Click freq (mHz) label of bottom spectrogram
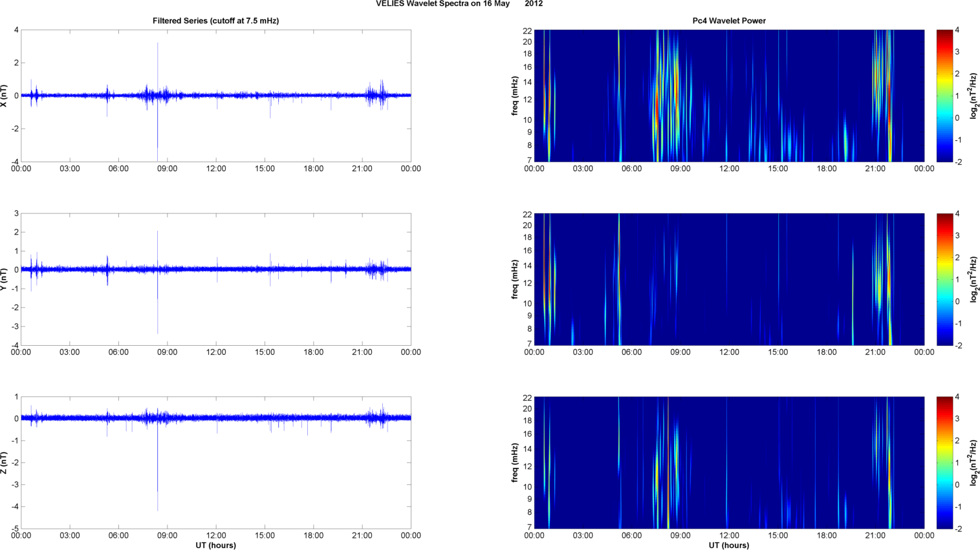Viewport: 980px width, 550px height. (515, 463)
